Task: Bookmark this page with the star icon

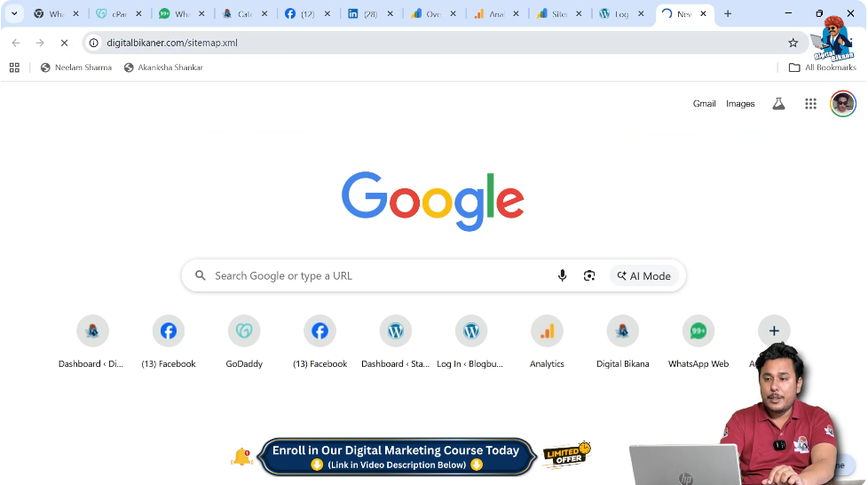Action: pyautogui.click(x=793, y=43)
